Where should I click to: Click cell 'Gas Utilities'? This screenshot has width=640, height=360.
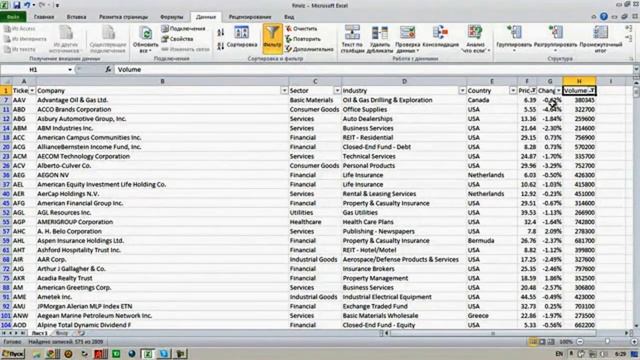[x=404, y=213]
